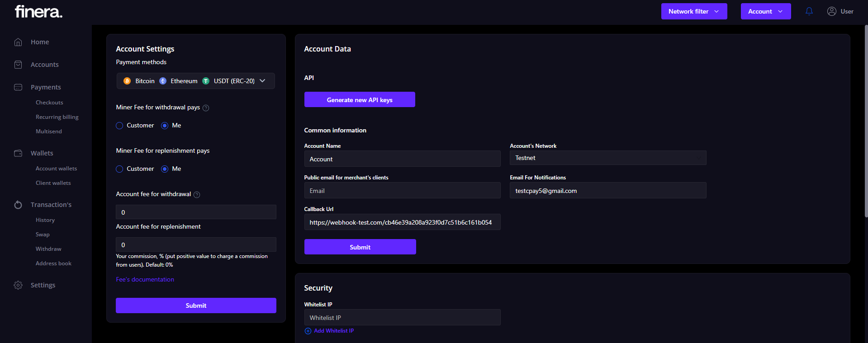Click the Settings gear icon in sidebar
This screenshot has width=868, height=343.
coord(18,285)
